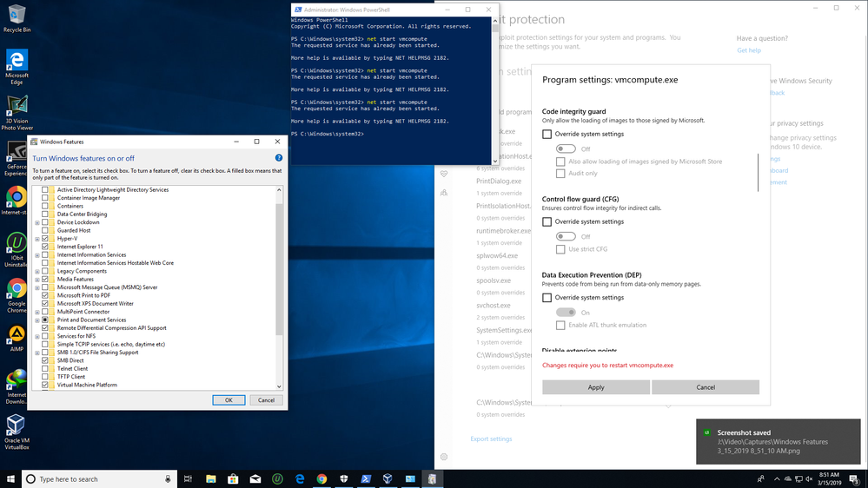Click the Program settings dialog scrollbar
Image resolution: width=868 pixels, height=488 pixels.
pyautogui.click(x=758, y=173)
